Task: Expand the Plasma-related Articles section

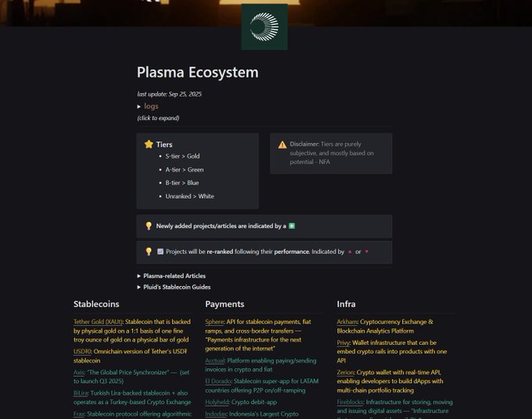Action: tap(139, 276)
